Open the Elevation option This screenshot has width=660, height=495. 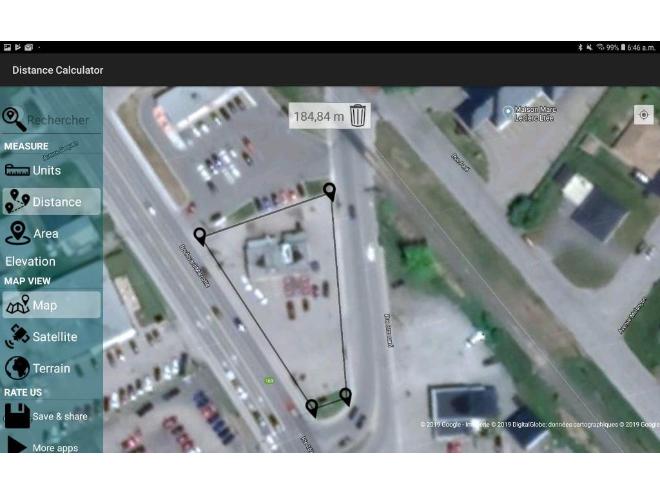(x=30, y=261)
